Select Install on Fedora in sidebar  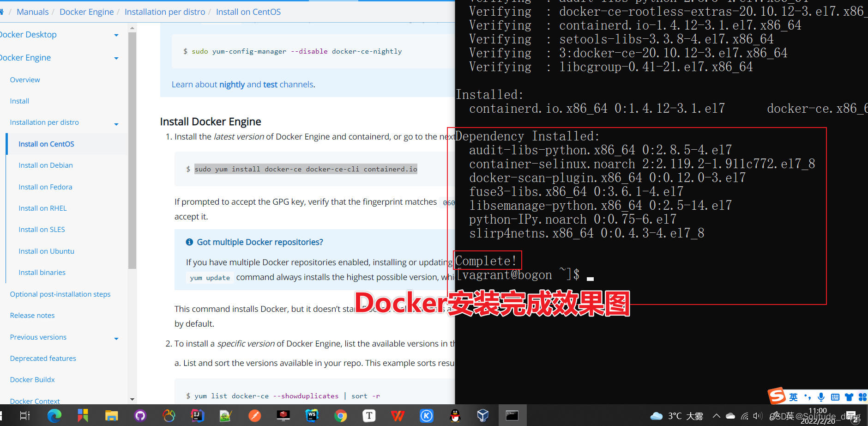45,187
